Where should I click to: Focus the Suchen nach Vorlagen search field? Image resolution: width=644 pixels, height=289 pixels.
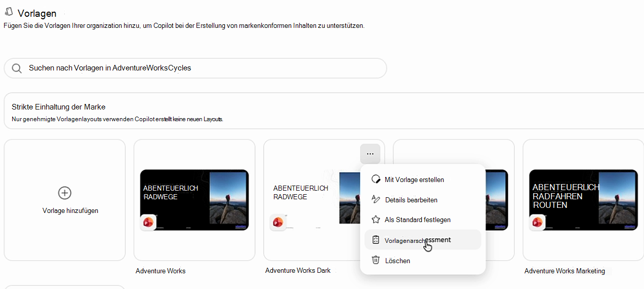pos(195,68)
